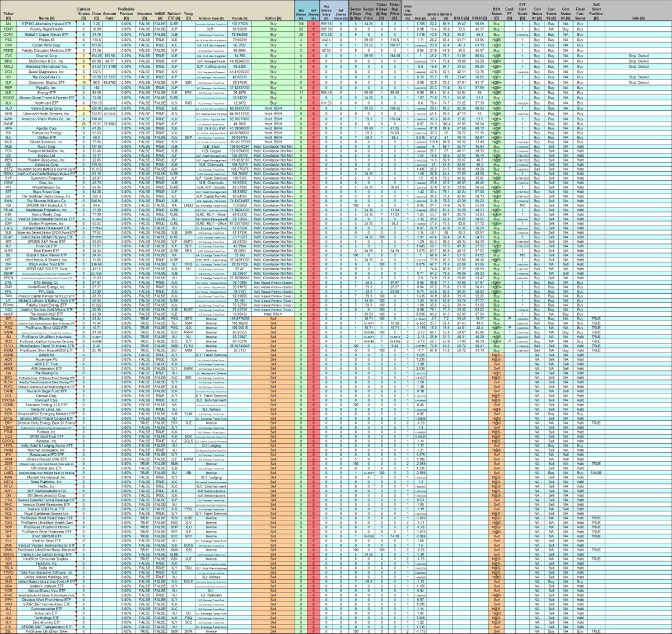
Task: Click the 'Chevron Corp.' name cell
Action: 47,56
